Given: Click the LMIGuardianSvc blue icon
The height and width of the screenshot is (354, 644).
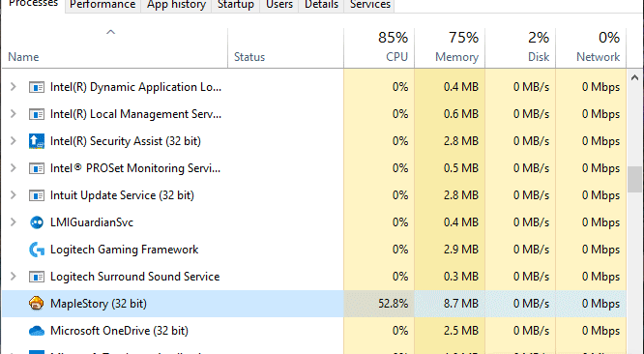Looking at the screenshot, I should tap(36, 222).
